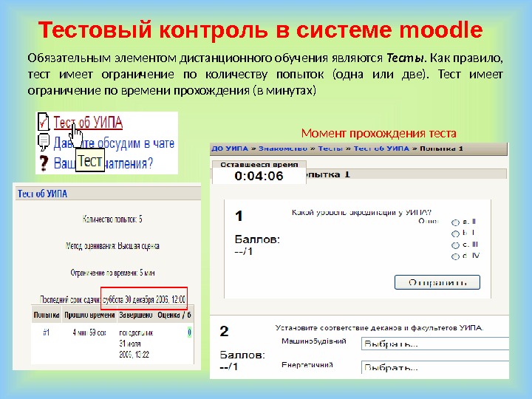Image resolution: width=532 pixels, height=399 pixels.
Task: Click 'Завершено' column header
Action: 136,315
